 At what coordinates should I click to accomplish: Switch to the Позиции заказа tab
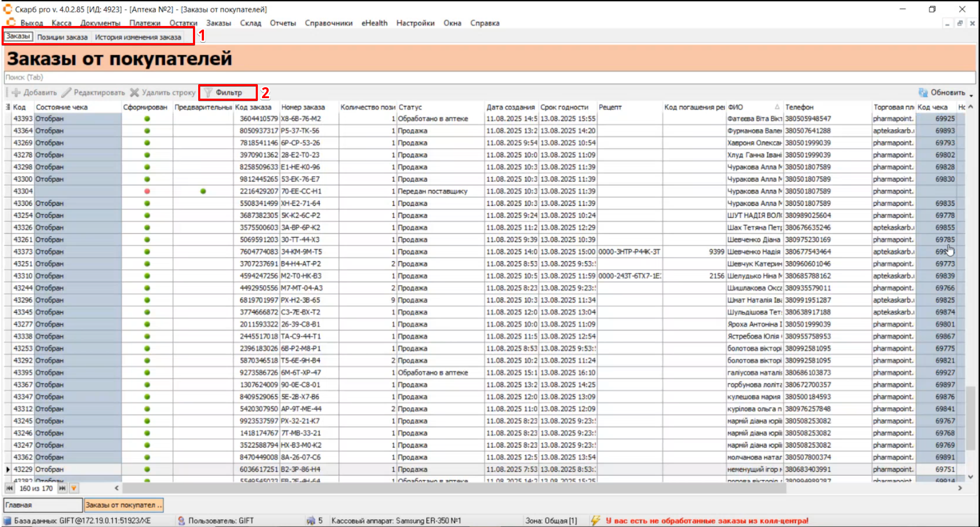click(x=62, y=37)
